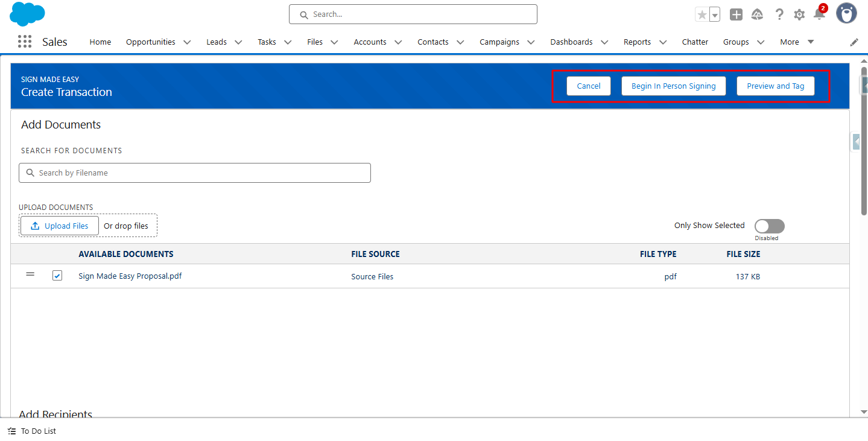The width and height of the screenshot is (868, 441).
Task: Uncheck the Sign Made Easy Proposal.pdf checkbox
Action: point(57,276)
